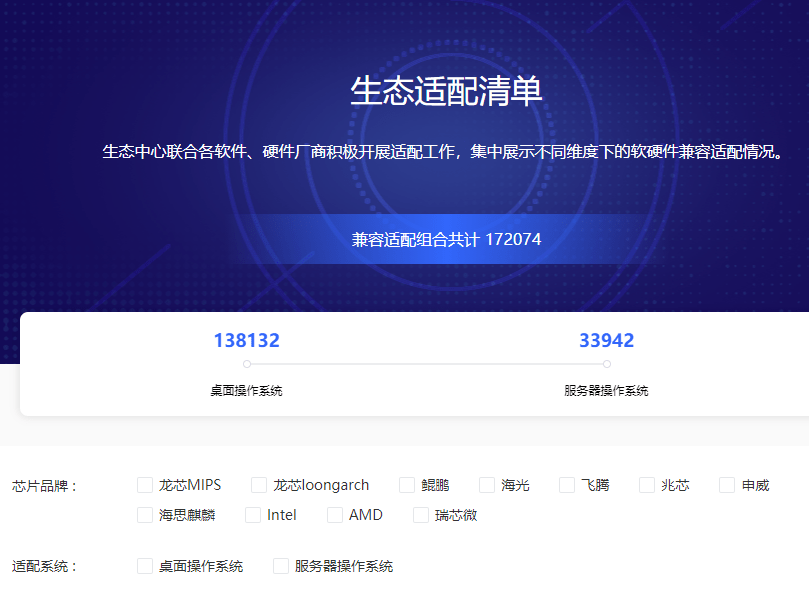Viewport: 809px width, 595px height.
Task: Toggle the 兆芯 checkbox
Action: point(647,485)
